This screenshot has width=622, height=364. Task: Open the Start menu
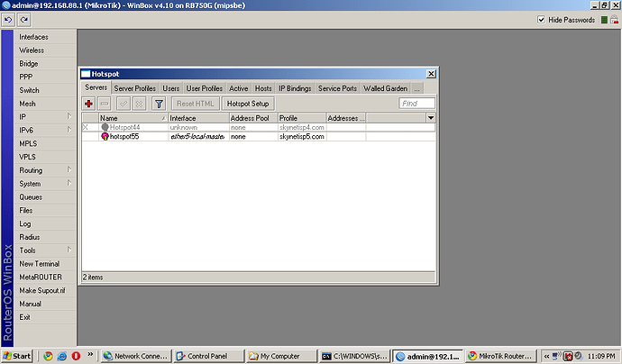(16, 356)
